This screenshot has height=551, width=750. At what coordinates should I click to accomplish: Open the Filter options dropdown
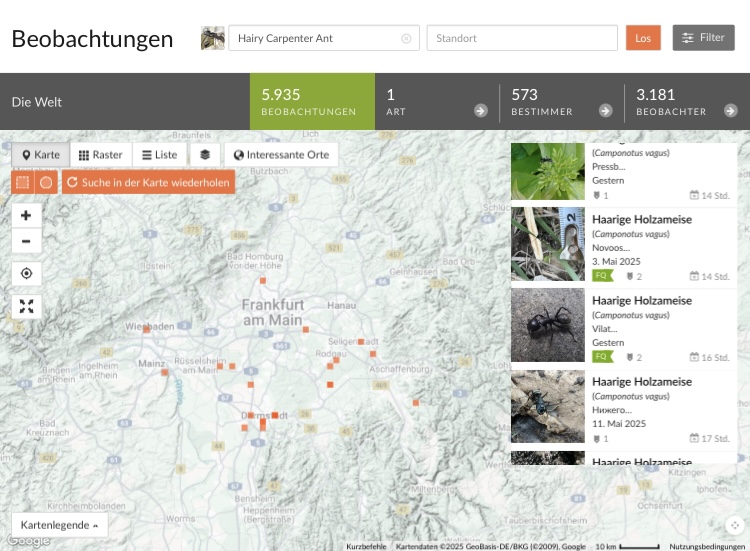click(703, 38)
